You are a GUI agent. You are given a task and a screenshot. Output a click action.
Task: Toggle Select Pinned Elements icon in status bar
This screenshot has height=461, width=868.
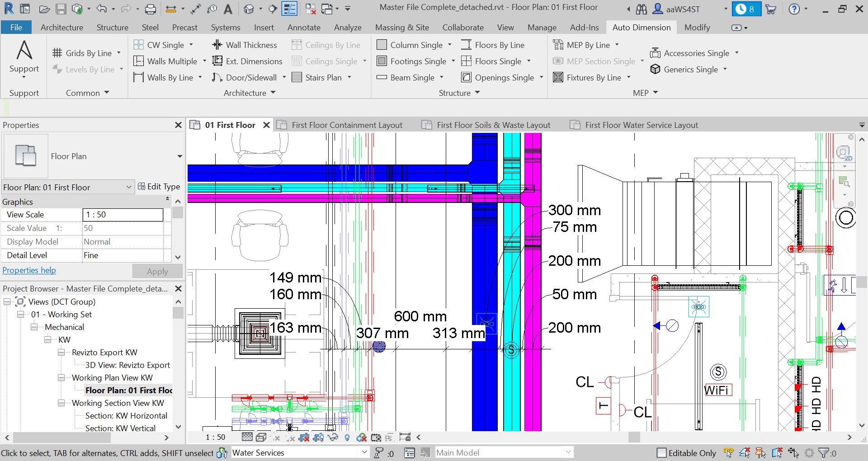761,453
